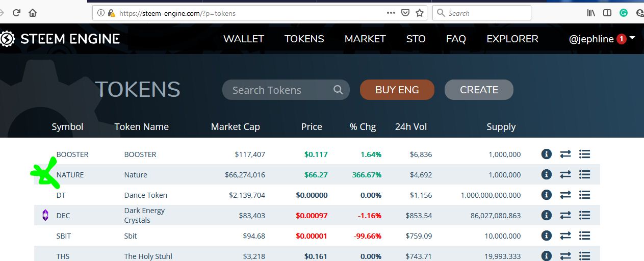Click the Token Name column header

[x=141, y=127]
